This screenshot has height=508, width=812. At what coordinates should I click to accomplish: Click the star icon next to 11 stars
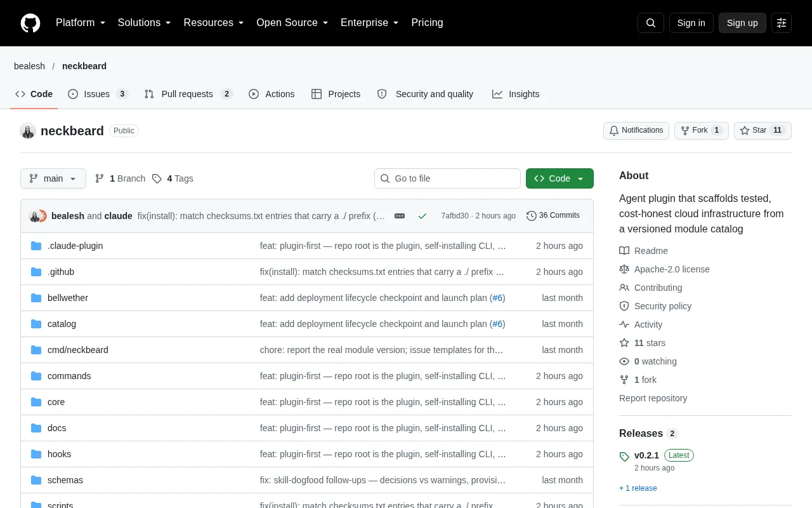pyautogui.click(x=624, y=343)
